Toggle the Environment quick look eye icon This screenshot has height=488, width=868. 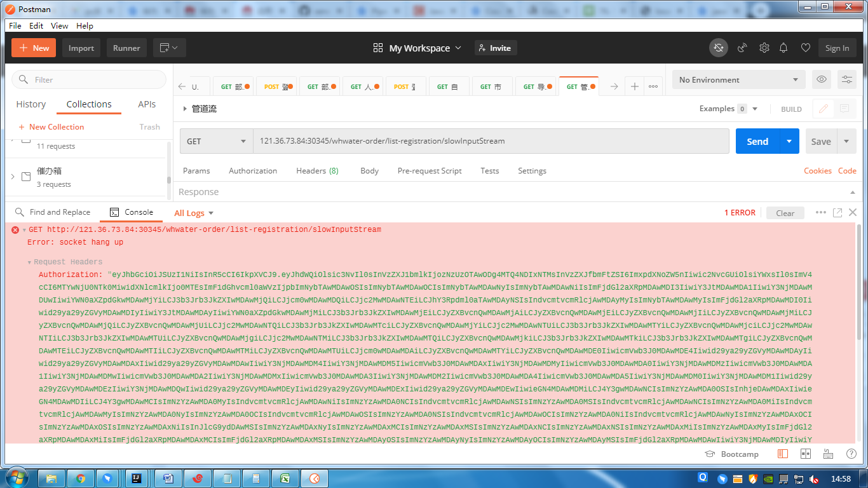pyautogui.click(x=821, y=79)
